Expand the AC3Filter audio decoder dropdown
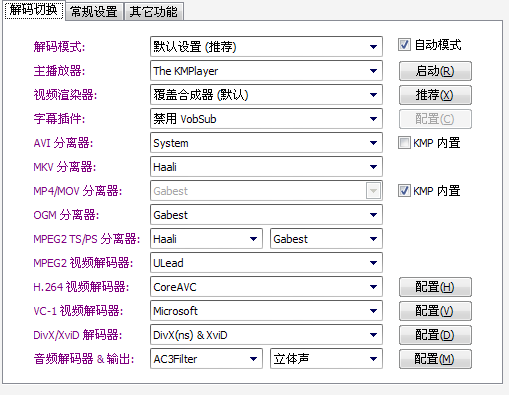The image size is (509, 395). tap(206, 359)
